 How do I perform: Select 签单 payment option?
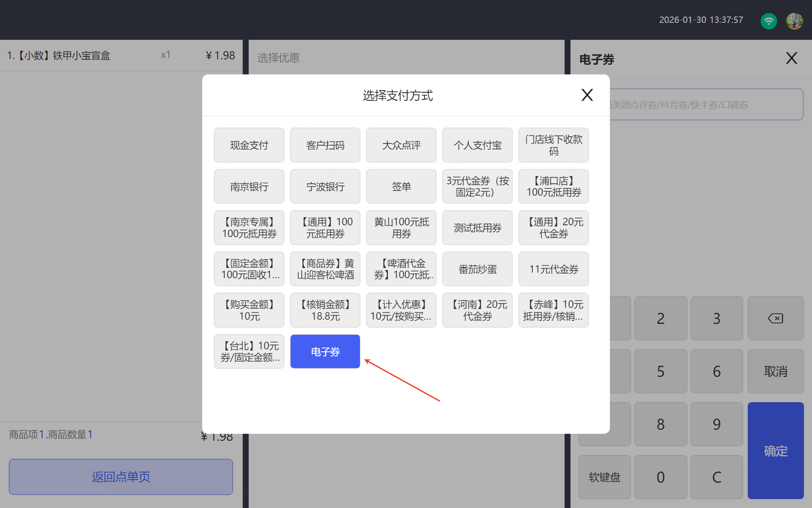(x=401, y=187)
